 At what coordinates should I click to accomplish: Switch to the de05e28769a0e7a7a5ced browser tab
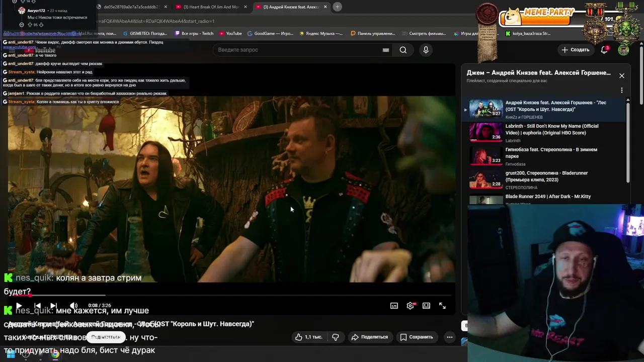tap(131, 7)
